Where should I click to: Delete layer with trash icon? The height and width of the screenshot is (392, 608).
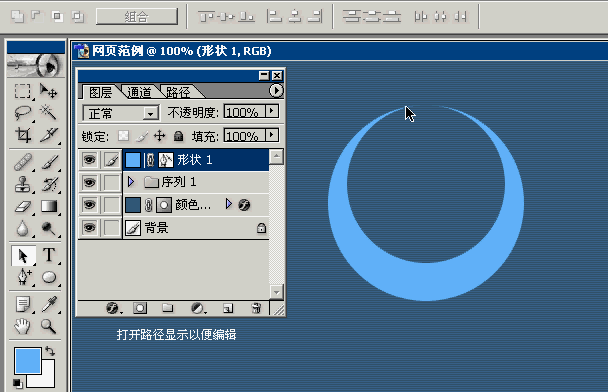pyautogui.click(x=256, y=308)
